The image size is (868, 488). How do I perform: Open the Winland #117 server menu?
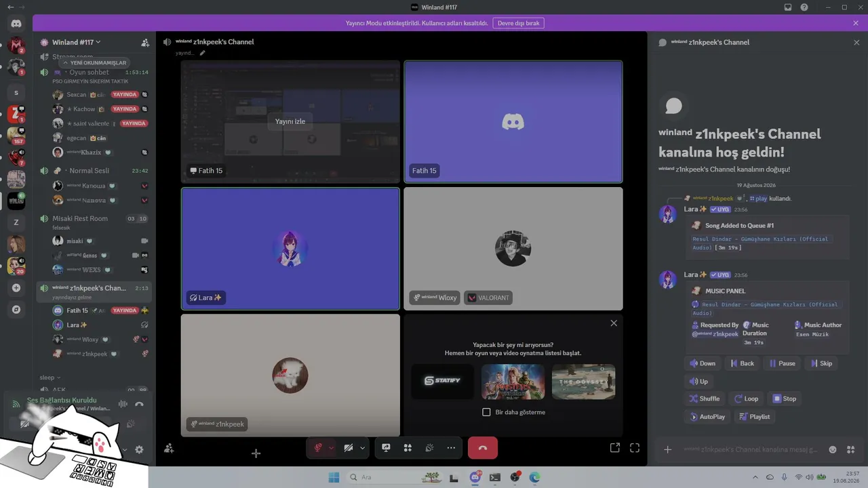[x=76, y=42]
